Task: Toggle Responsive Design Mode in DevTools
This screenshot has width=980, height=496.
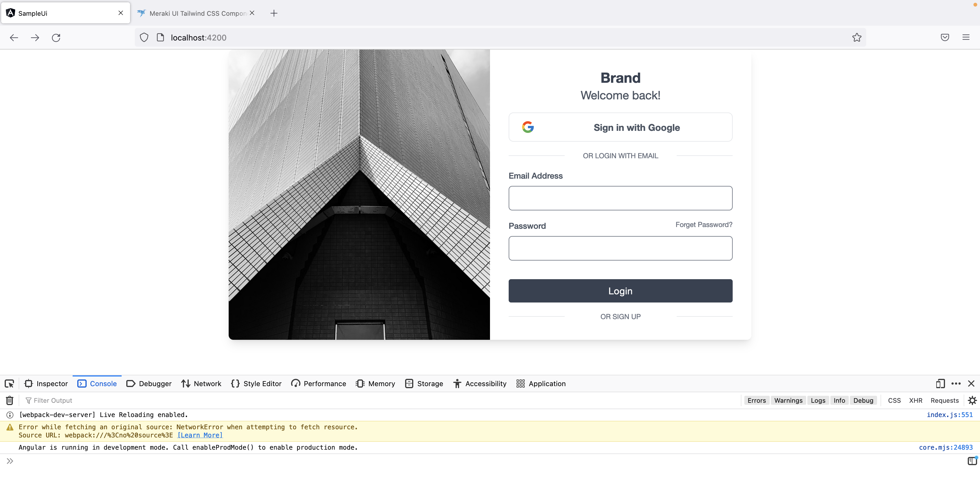Action: 940,384
